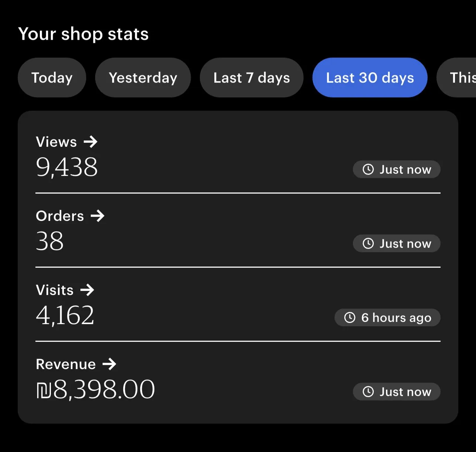Image resolution: width=476 pixels, height=452 pixels.
Task: Click the clock icon in Revenue row
Action: click(368, 392)
